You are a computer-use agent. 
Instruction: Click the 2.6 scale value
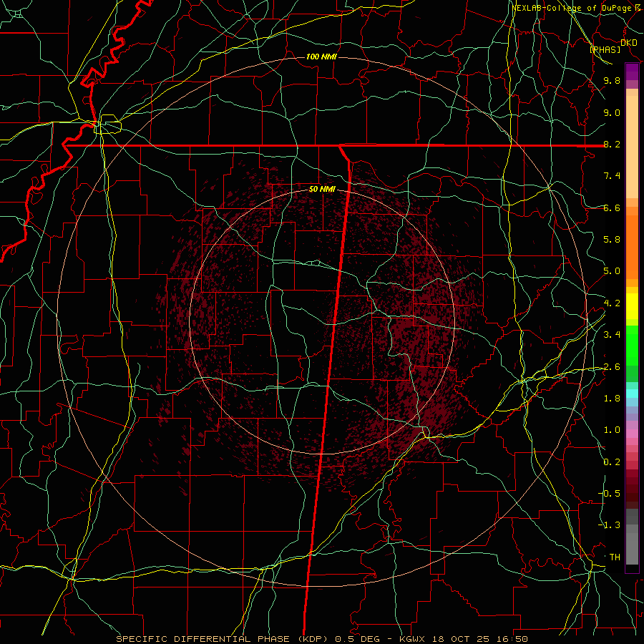[x=612, y=367]
